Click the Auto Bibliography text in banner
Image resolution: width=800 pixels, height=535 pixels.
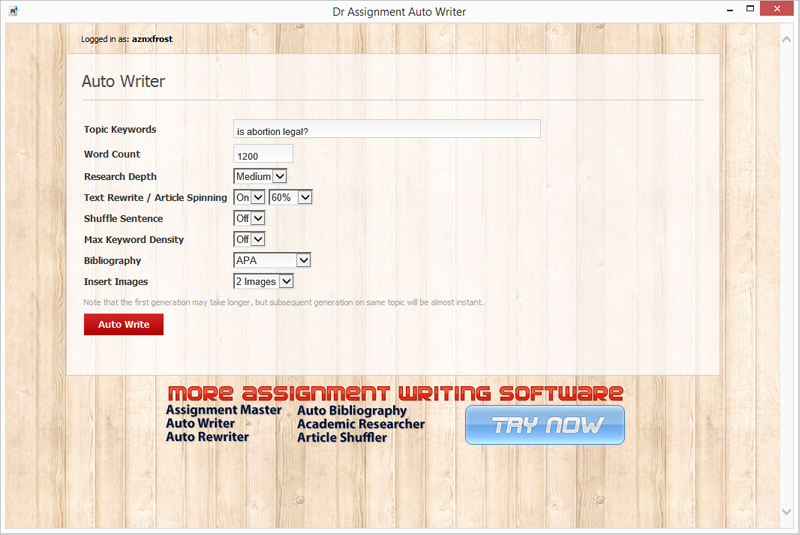pos(352,411)
